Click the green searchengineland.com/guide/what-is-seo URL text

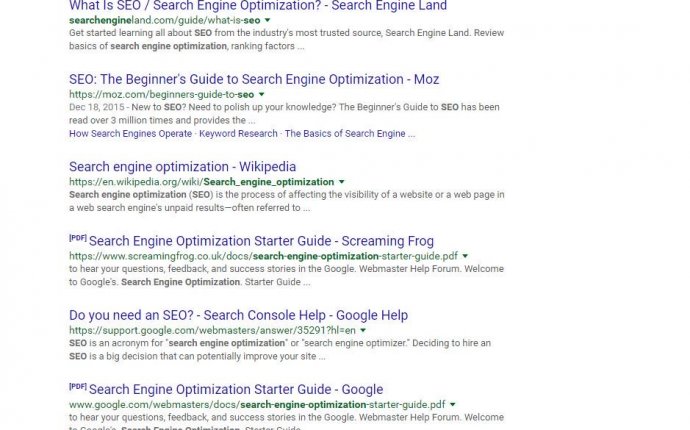pyautogui.click(x=164, y=20)
